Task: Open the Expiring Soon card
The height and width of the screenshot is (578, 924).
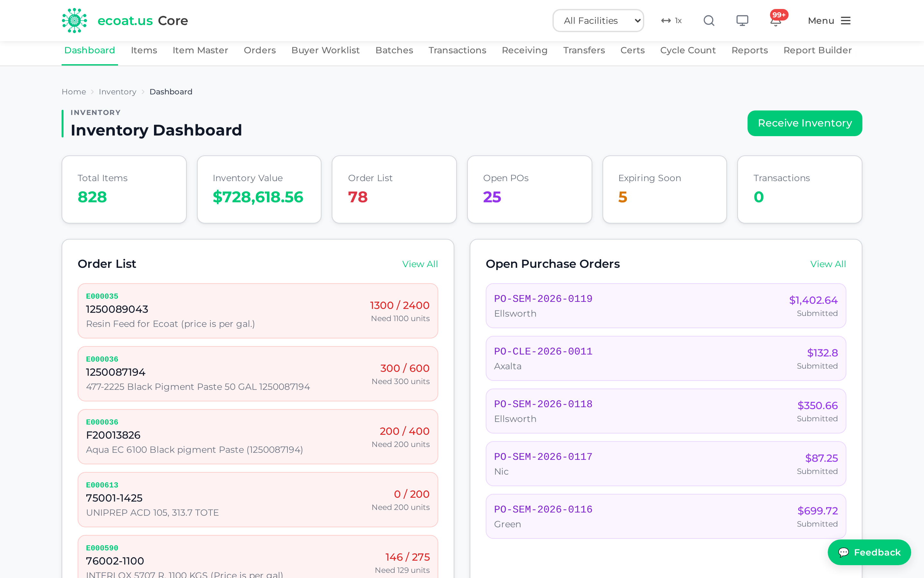Action: click(x=664, y=189)
